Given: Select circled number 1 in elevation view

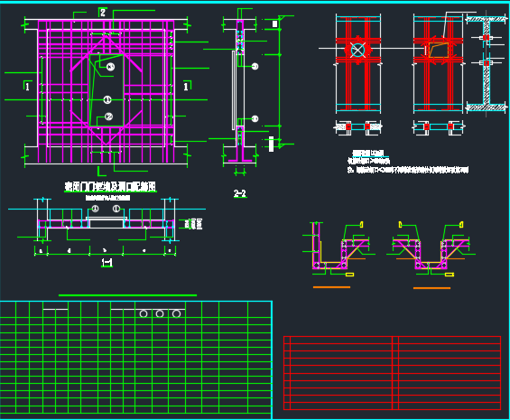Looking at the screenshot, I should pos(107,99).
